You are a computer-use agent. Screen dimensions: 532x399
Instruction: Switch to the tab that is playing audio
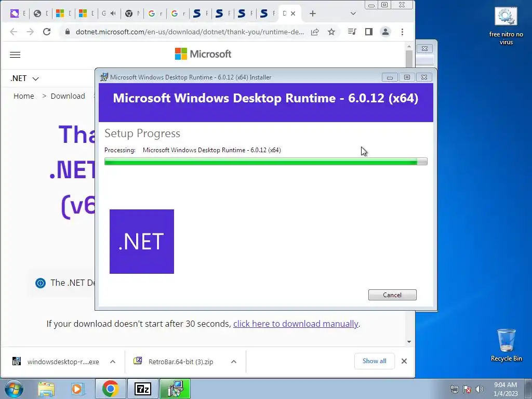tap(109, 14)
